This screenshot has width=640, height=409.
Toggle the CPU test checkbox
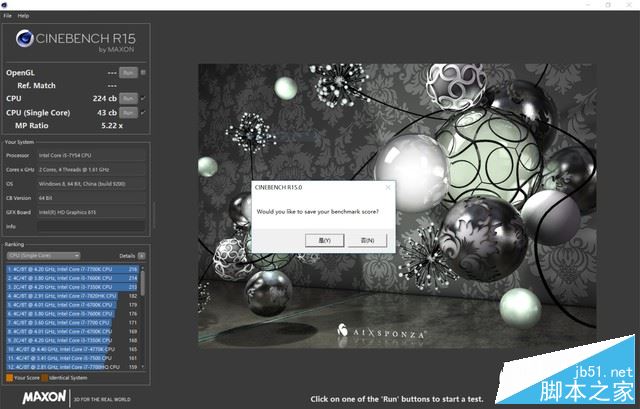tap(143, 98)
